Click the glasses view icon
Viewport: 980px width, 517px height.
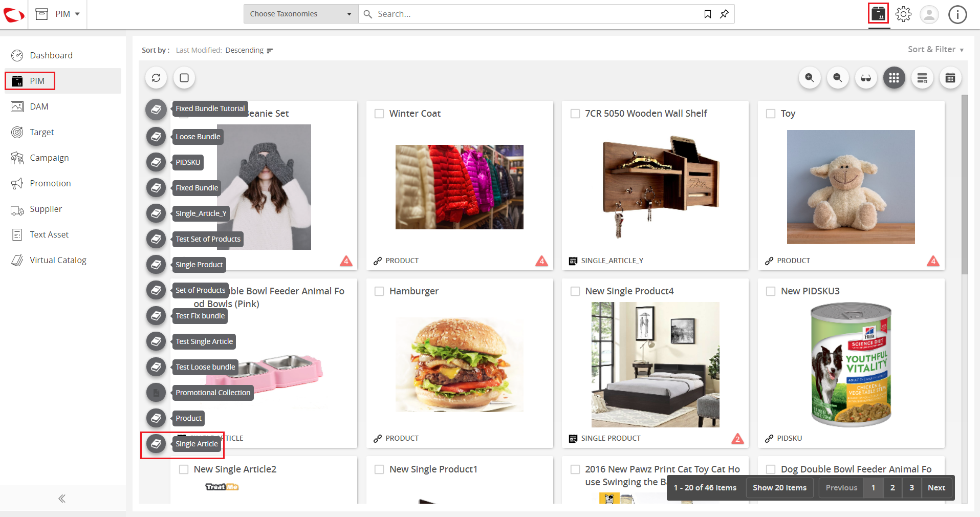click(x=866, y=78)
